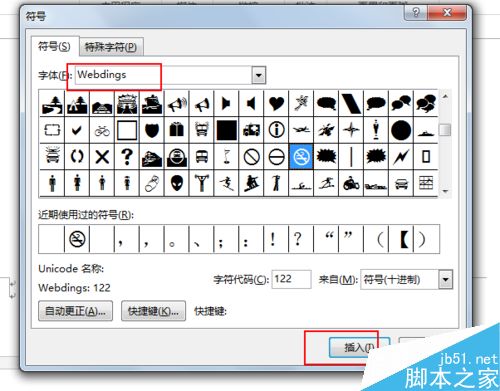Switch to the 符号(S) tab
500x391 pixels.
[55, 46]
